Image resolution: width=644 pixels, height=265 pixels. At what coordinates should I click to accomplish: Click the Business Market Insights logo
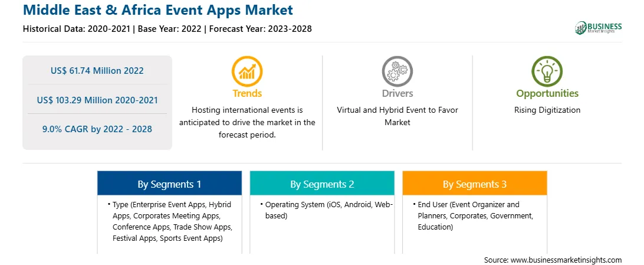[598, 28]
